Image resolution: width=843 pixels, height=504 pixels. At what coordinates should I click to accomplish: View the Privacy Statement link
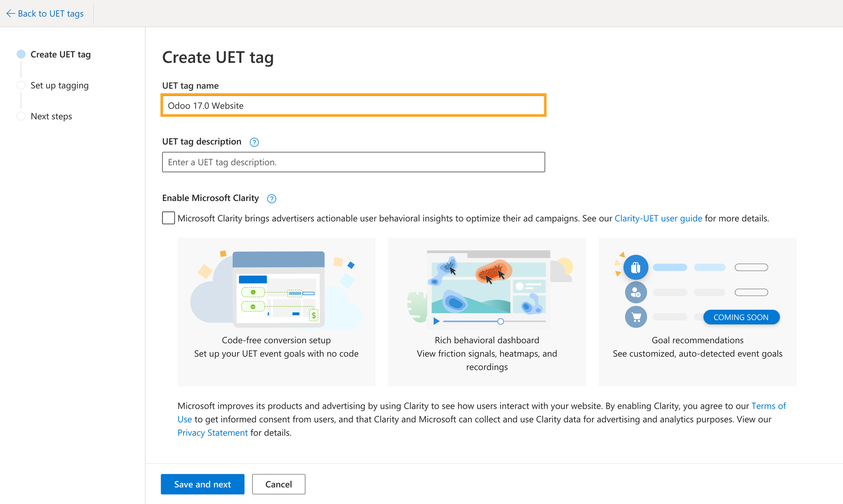[213, 433]
